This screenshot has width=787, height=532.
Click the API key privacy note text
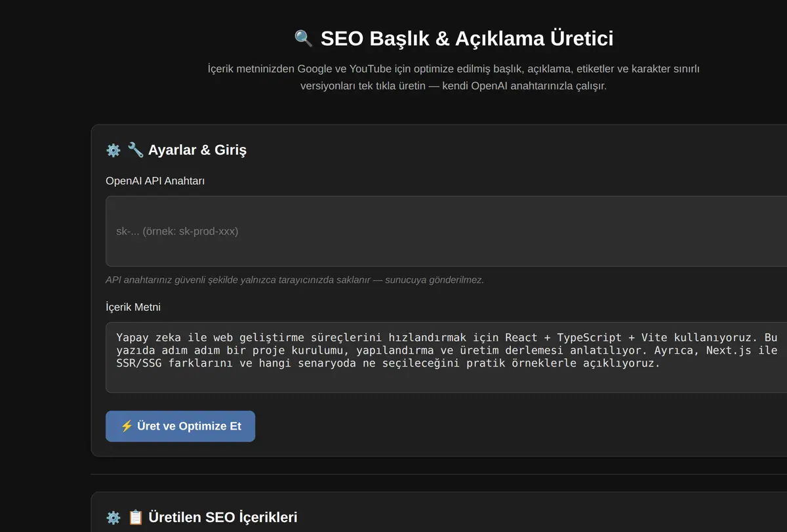(294, 279)
